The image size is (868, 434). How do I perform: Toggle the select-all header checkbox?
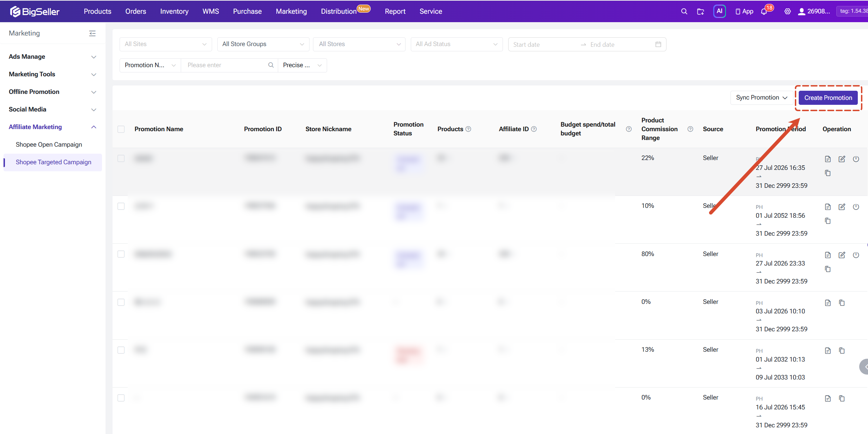click(121, 129)
